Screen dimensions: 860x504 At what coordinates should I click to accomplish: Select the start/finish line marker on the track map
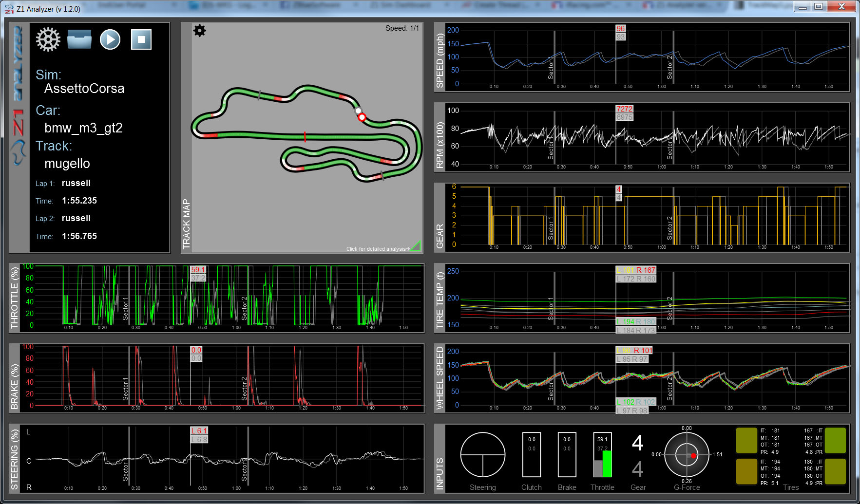[305, 136]
